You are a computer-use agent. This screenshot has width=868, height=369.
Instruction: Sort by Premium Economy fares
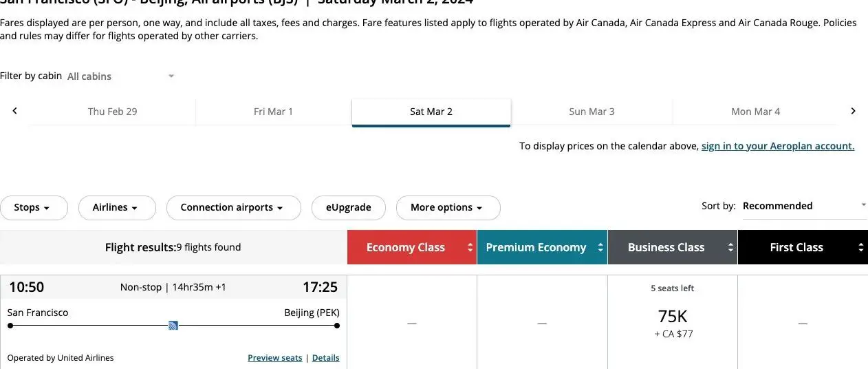542,248
